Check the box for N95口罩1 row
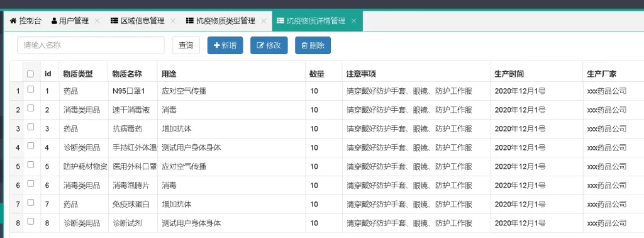This screenshot has width=644, height=238. [30, 89]
